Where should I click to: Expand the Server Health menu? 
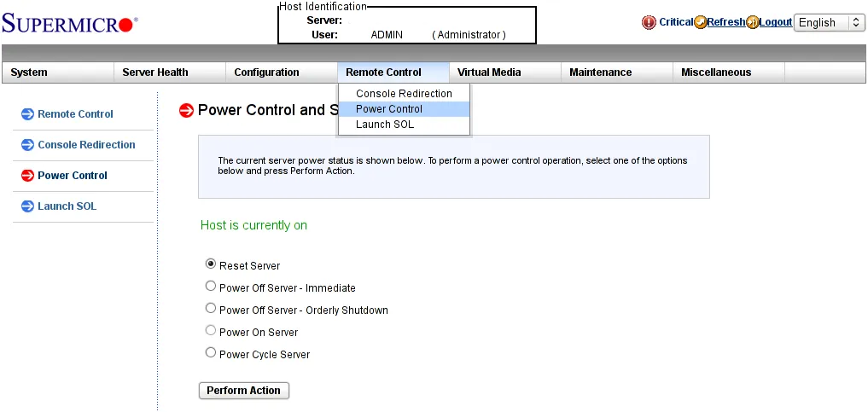pyautogui.click(x=155, y=73)
